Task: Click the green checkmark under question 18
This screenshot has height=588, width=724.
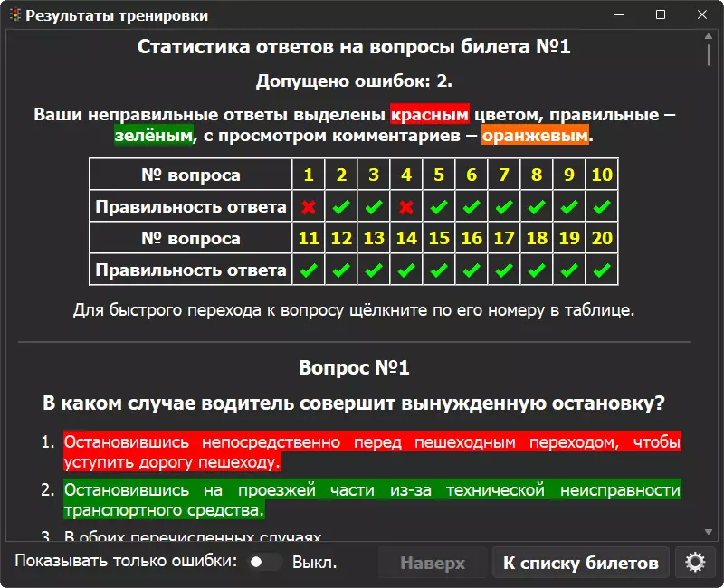Action: tap(537, 270)
